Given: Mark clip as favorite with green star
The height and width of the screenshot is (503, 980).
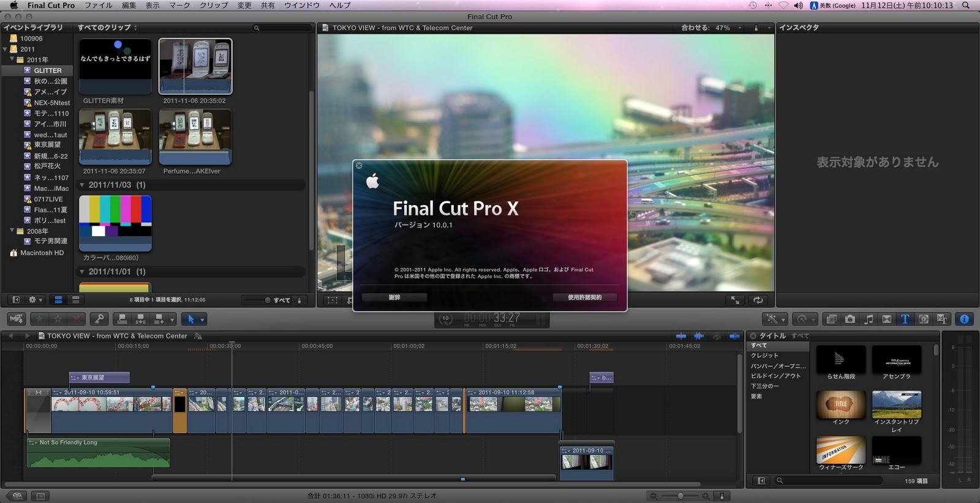Looking at the screenshot, I should (39, 319).
